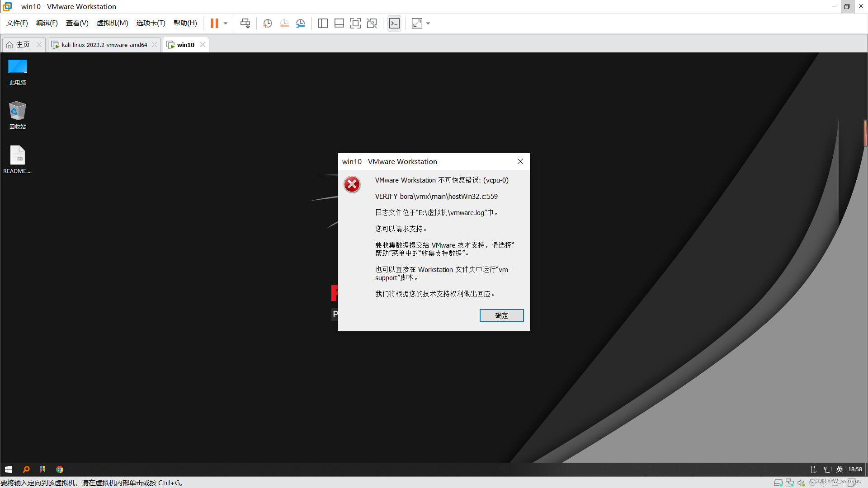The height and width of the screenshot is (488, 868).
Task: Toggle Unity mode icon
Action: tap(372, 23)
